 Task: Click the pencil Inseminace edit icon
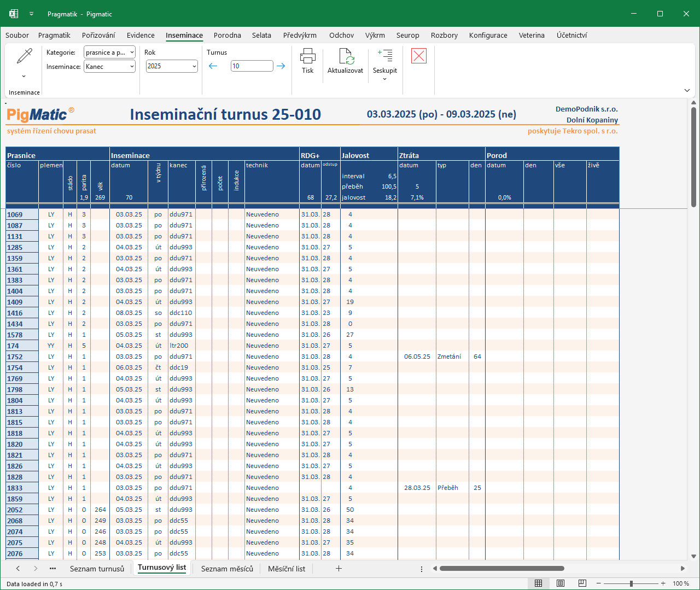click(25, 56)
